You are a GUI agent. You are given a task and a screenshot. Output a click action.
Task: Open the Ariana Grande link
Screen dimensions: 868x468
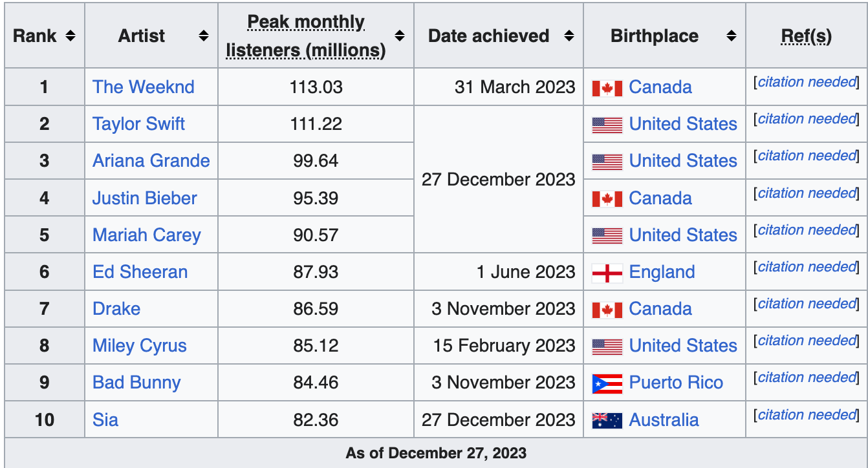click(x=151, y=161)
